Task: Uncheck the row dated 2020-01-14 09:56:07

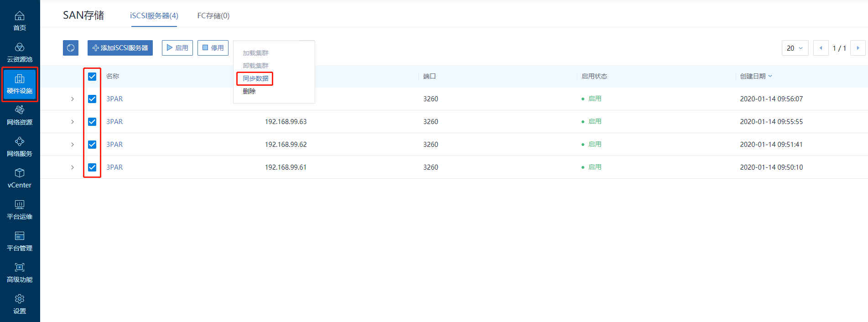Action: click(92, 99)
